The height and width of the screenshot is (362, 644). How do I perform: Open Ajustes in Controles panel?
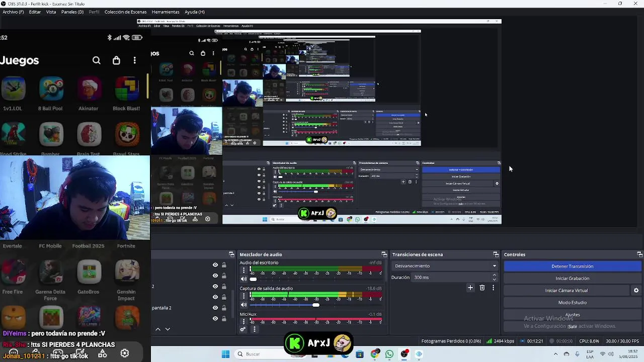(573, 315)
